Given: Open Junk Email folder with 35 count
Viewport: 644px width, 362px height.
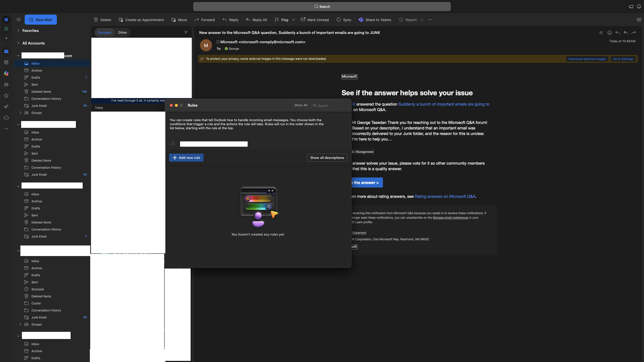Looking at the screenshot, I should [x=52, y=175].
